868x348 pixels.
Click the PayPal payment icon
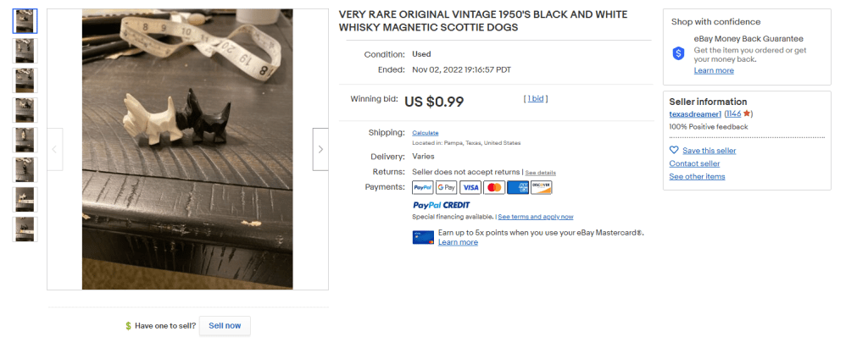pos(422,187)
